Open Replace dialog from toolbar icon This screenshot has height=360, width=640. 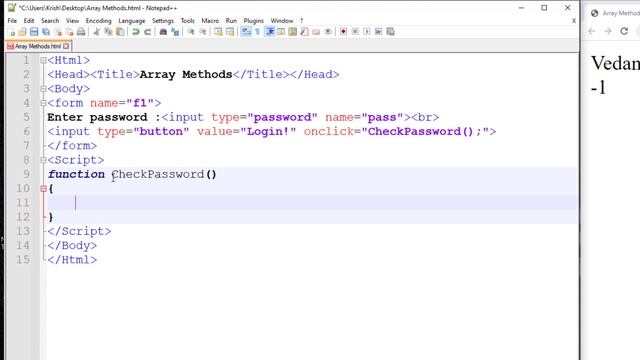175,32
